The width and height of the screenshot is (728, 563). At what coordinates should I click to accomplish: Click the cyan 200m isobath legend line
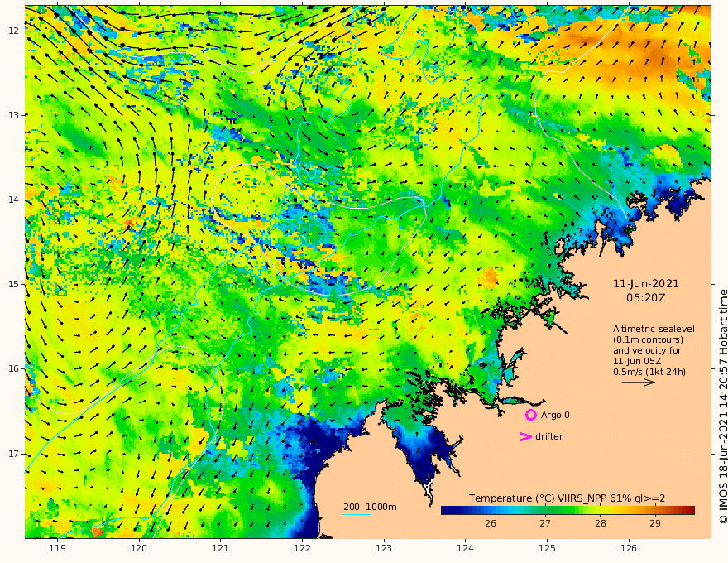(357, 515)
